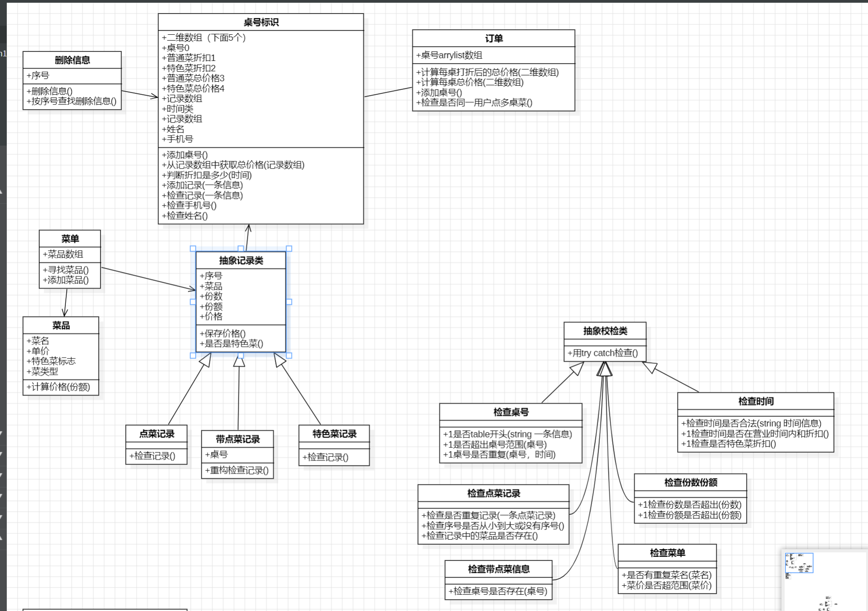This screenshot has width=868, height=611.
Task: Click the +1检查份数是否超出(份数) method
Action: (690, 505)
